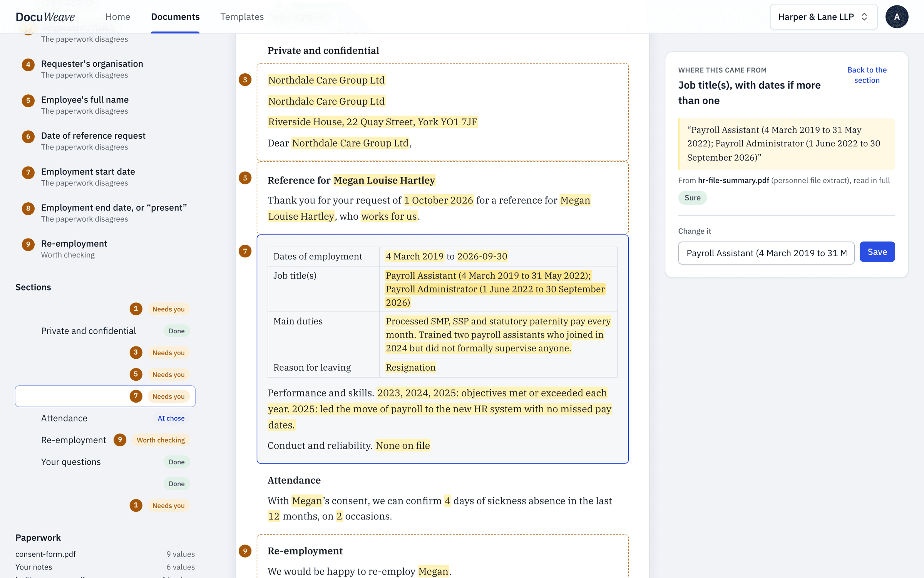Click marker 9 beside the Re-employment document section
Screen dimensions: 924x578
coord(245,551)
